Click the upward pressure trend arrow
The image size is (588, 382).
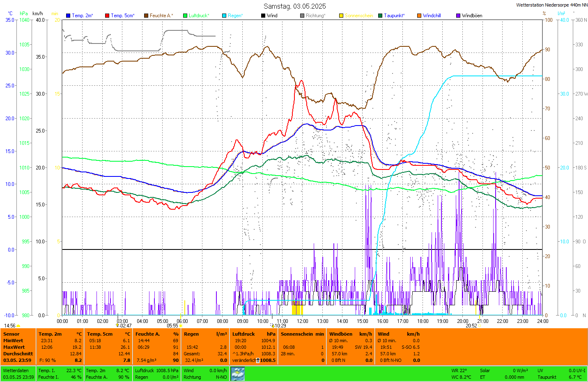tap(258, 360)
